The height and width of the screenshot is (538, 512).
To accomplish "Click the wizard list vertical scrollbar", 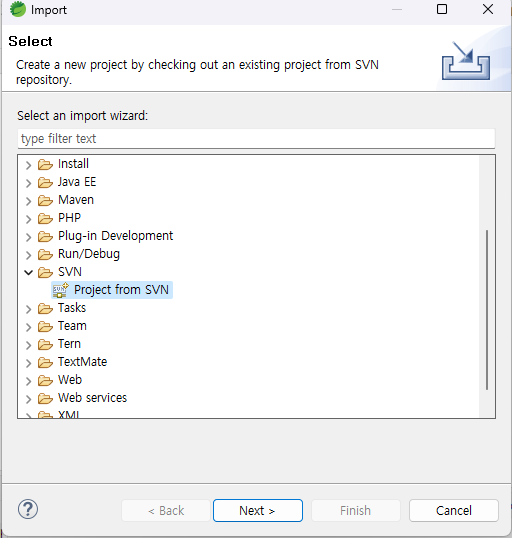I will 487,310.
